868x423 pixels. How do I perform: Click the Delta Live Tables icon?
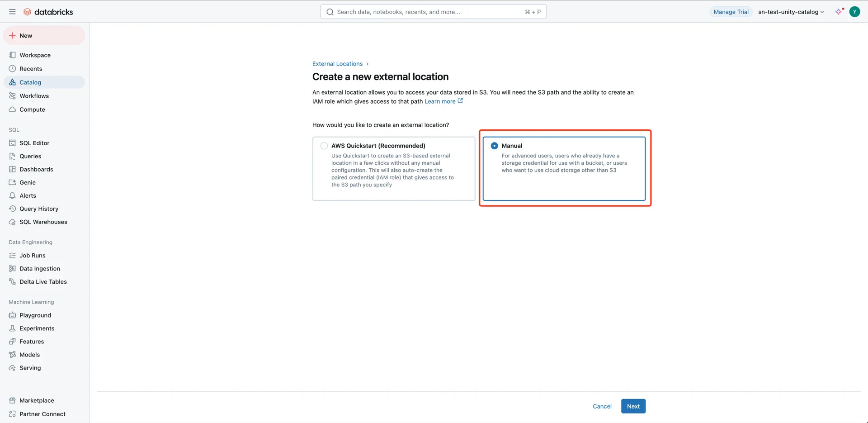[12, 281]
